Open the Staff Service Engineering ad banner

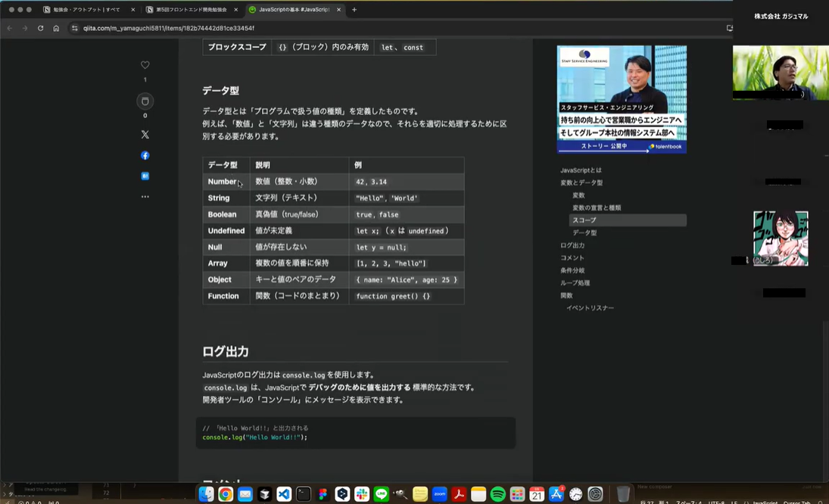click(x=622, y=99)
